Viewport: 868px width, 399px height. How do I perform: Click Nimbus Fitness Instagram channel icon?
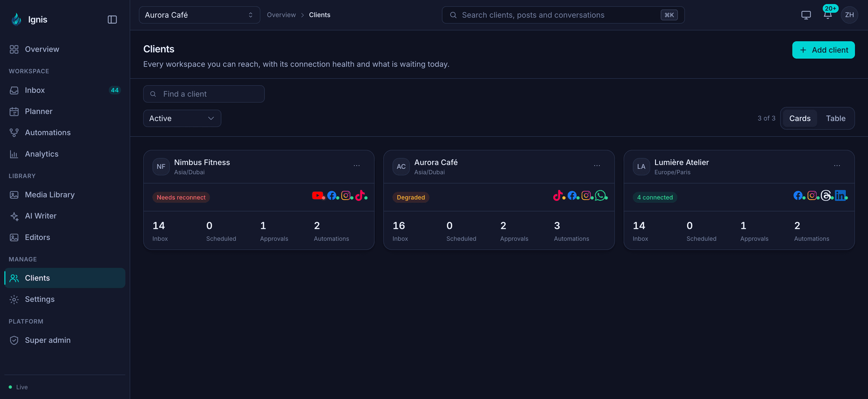346,195
